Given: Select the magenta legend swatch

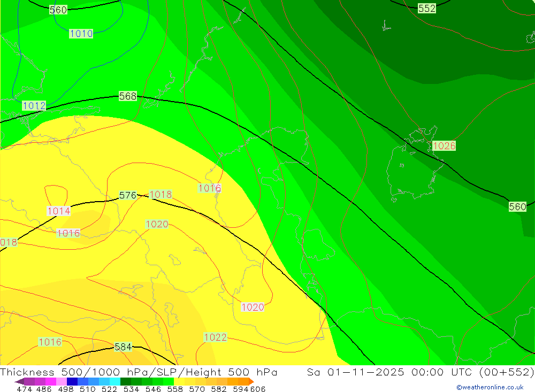Looking at the screenshot, I should point(50,381).
